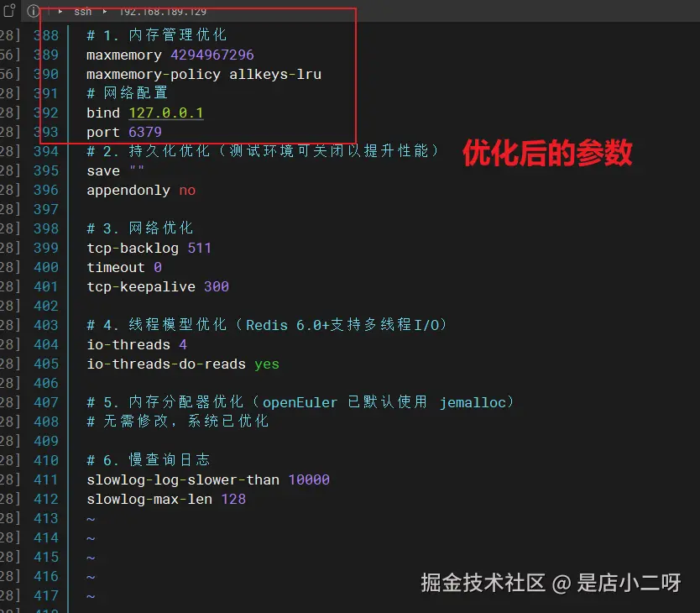The width and height of the screenshot is (700, 613).
Task: Click the 'maxmemory-policy allkeys-lru' line
Action: point(204,74)
